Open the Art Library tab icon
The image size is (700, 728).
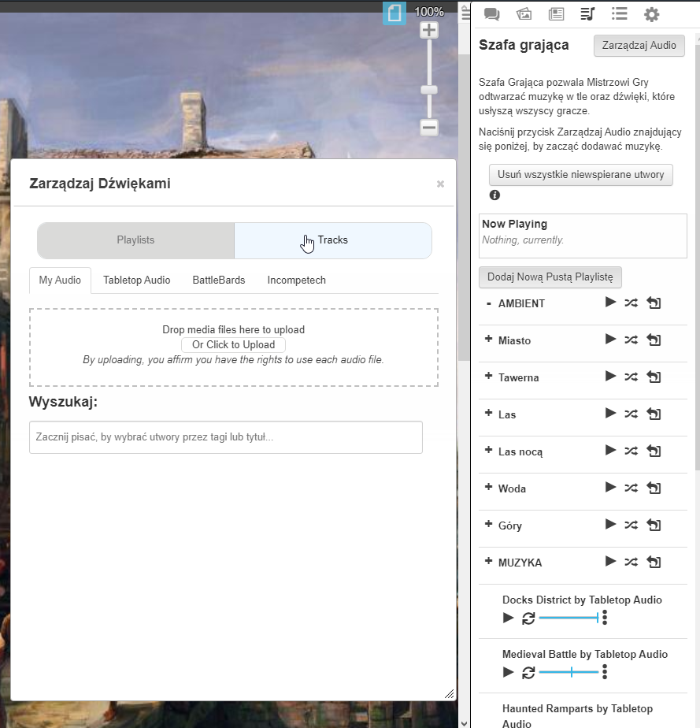[x=524, y=14]
